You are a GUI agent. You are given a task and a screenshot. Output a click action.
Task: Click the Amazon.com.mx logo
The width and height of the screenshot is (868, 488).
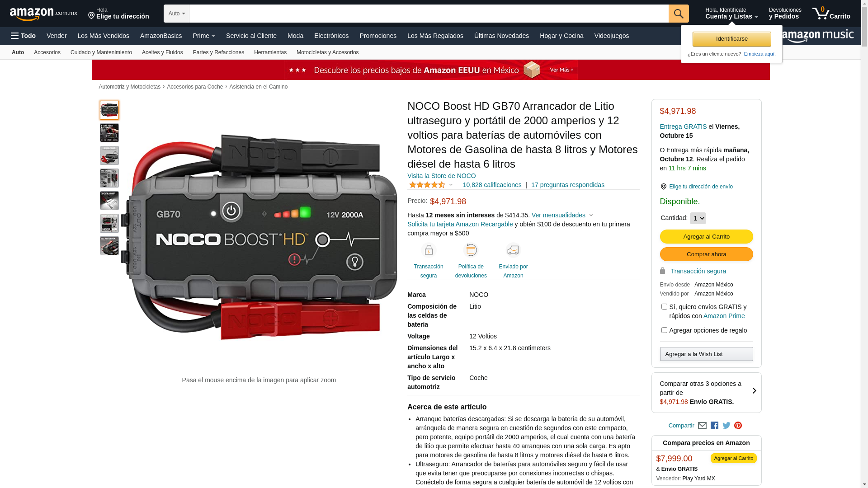click(43, 14)
